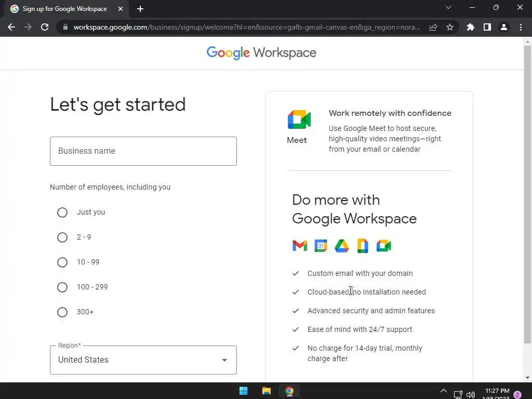Click the Google Calendar icon
This screenshot has height=399, width=532.
[321, 246]
